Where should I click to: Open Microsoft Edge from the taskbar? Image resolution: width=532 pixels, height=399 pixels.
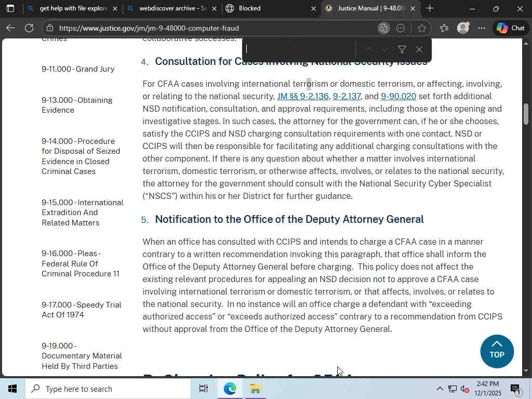click(x=230, y=389)
